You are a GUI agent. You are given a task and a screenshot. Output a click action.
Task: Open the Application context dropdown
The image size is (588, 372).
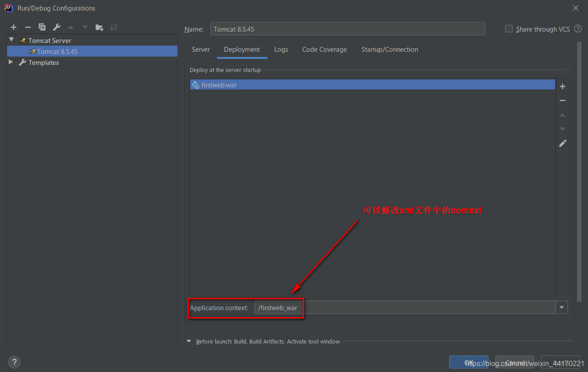pyautogui.click(x=562, y=308)
